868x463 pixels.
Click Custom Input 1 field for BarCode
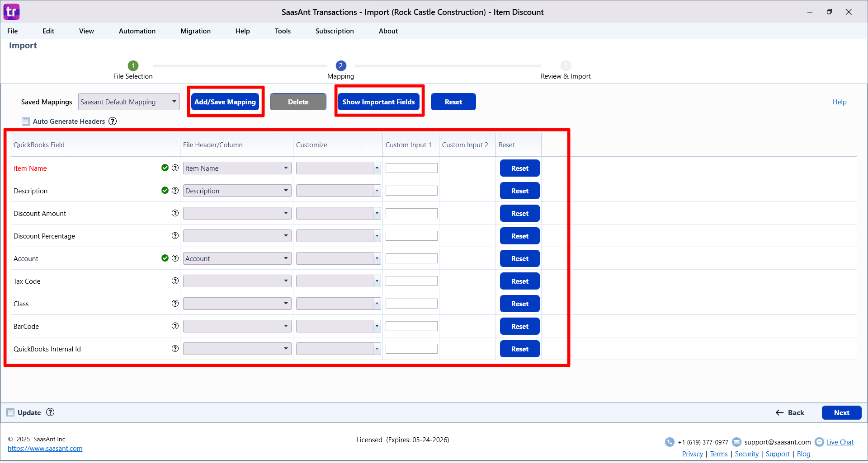[411, 326]
